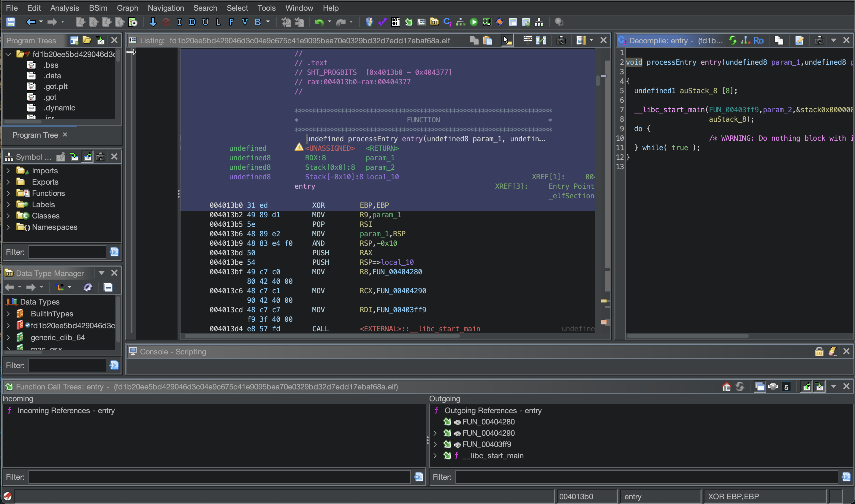Viewport: 855px width, 504px height.
Task: Select the Program Tree tab
Action: click(35, 135)
